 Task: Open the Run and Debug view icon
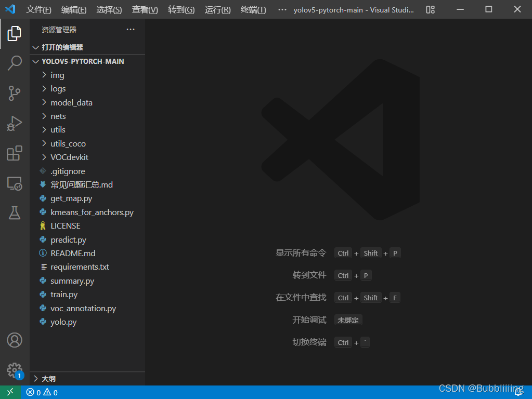click(14, 123)
